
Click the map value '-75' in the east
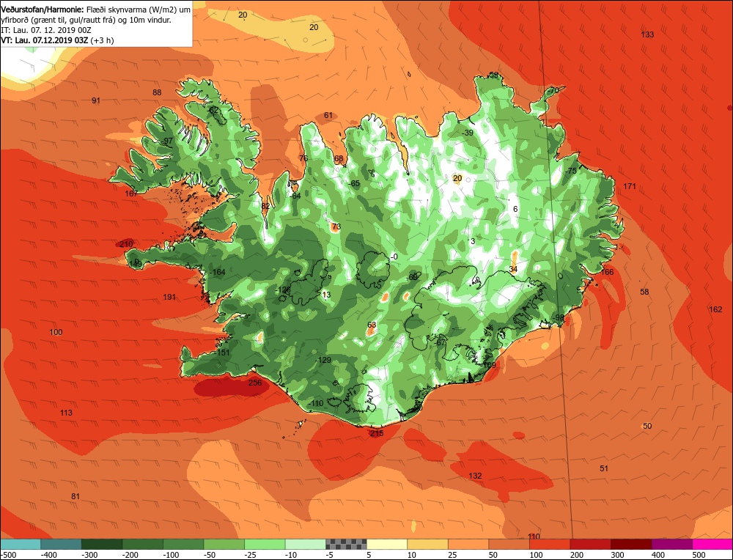pos(570,171)
